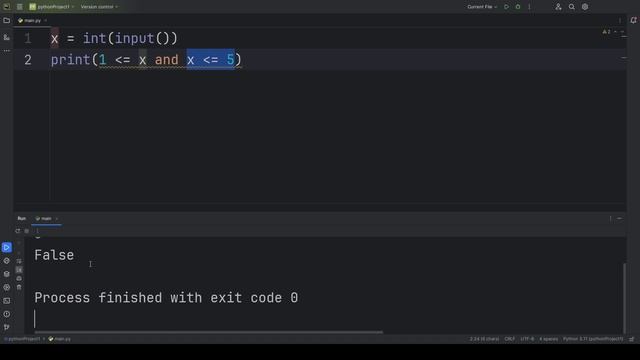Viewport: 640px width, 360px height.
Task: Open the Structure tool window icon
Action: (x=7, y=38)
